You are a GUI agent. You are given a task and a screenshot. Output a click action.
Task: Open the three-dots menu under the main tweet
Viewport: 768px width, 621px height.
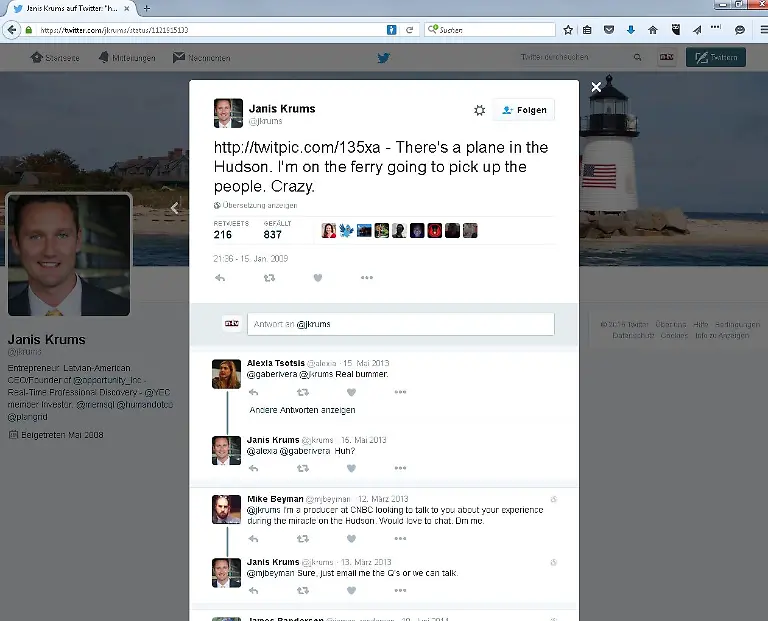[367, 278]
